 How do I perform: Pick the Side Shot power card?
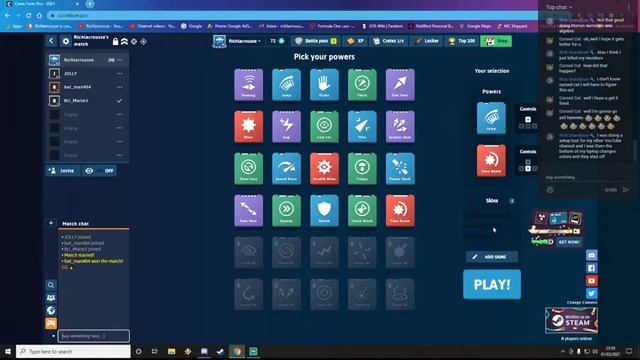click(x=249, y=211)
